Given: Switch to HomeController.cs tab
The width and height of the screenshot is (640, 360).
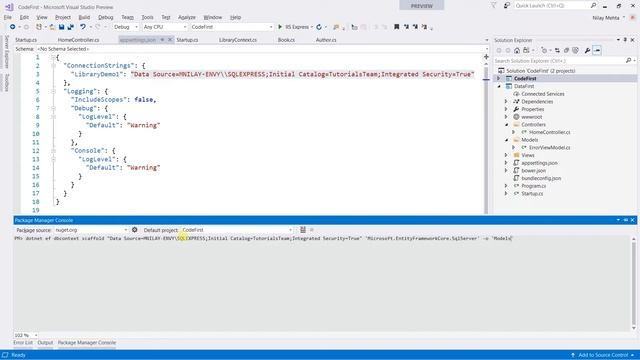Looking at the screenshot, I should click(78, 40).
